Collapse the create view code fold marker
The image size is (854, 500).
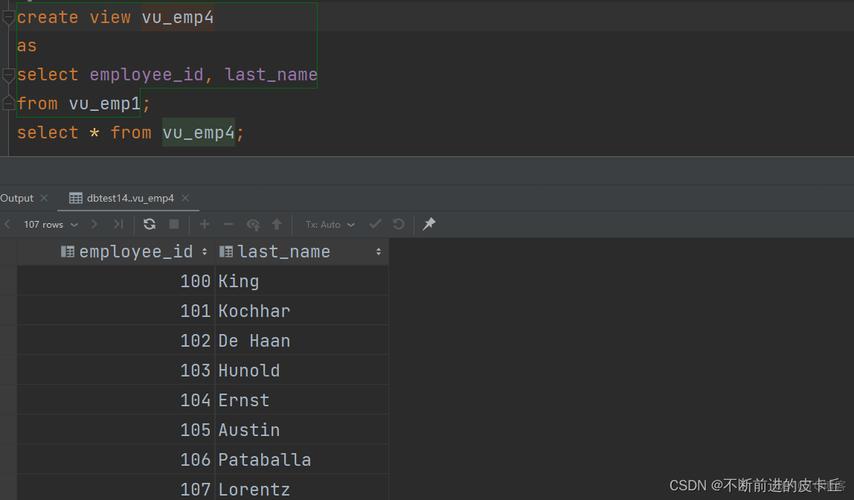tap(8, 18)
